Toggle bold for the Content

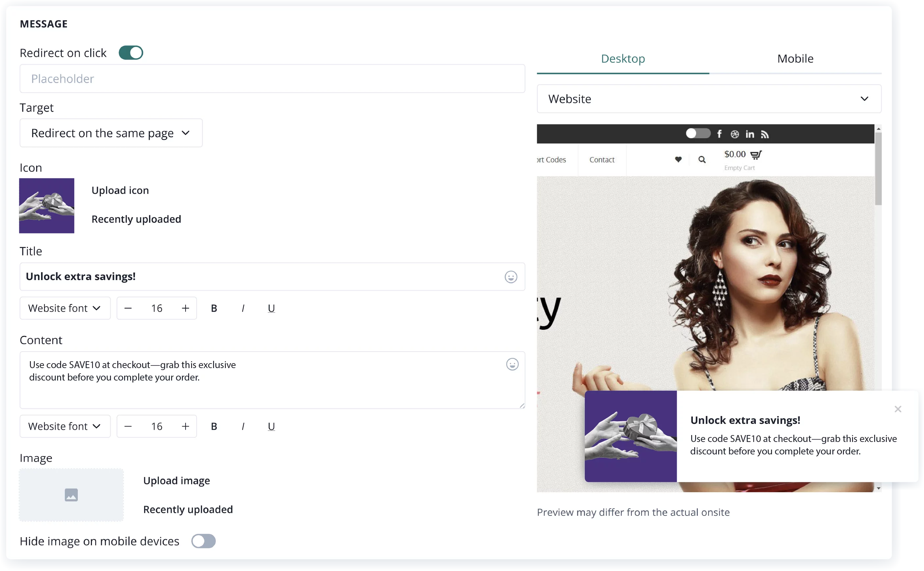click(x=214, y=426)
